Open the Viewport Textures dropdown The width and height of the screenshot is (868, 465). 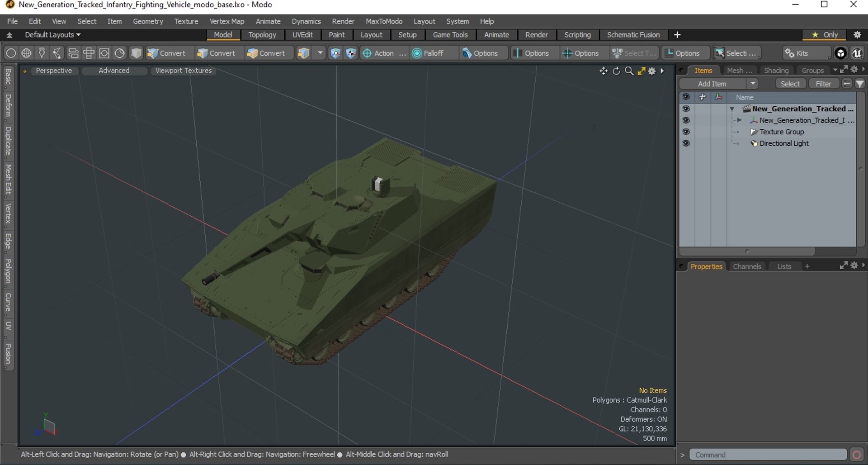coord(184,71)
